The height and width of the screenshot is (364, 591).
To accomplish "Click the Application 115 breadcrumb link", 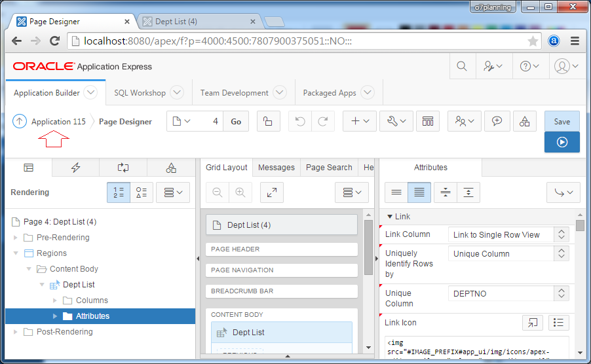I will [58, 122].
